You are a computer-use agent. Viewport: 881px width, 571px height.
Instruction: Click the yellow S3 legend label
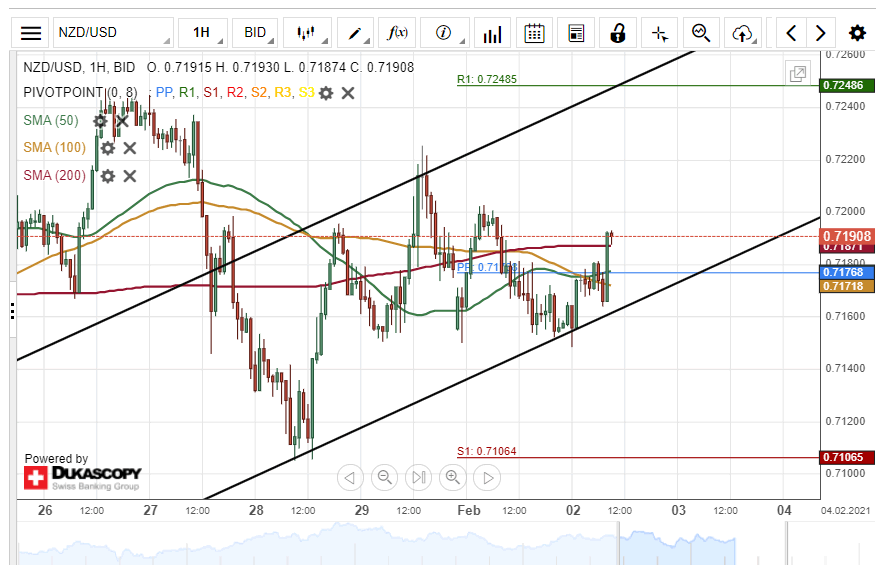point(306,92)
